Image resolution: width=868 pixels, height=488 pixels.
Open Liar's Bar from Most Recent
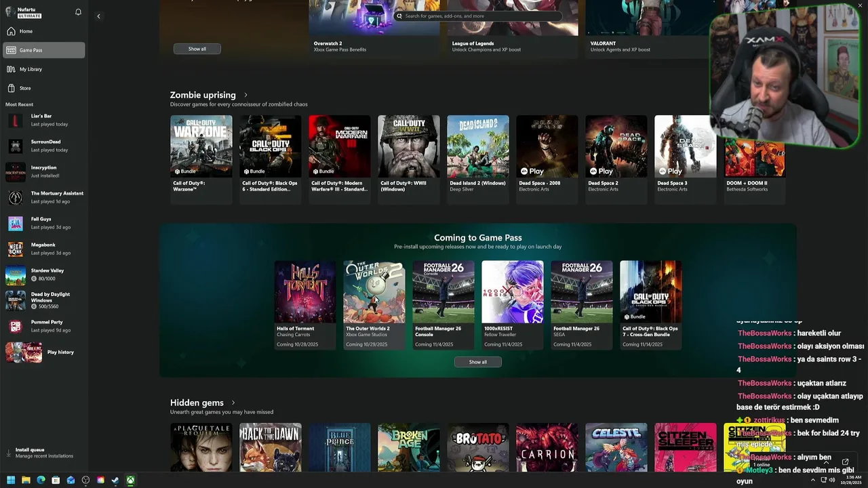point(44,121)
